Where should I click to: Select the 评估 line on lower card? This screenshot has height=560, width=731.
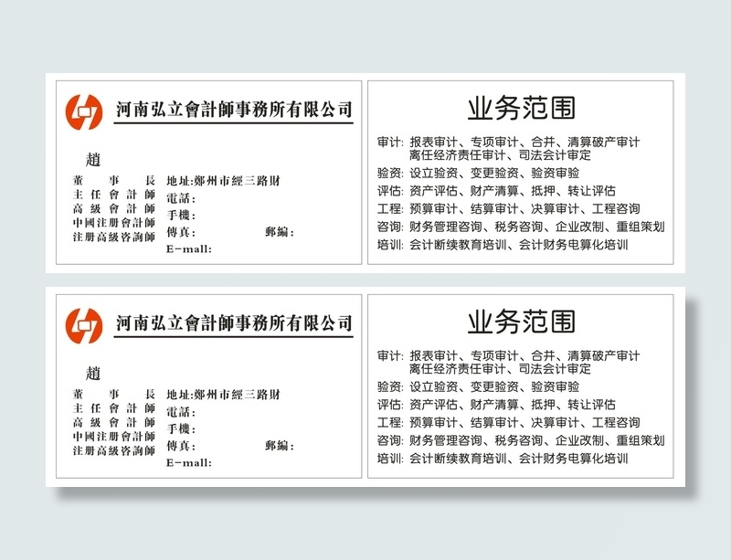[496, 405]
